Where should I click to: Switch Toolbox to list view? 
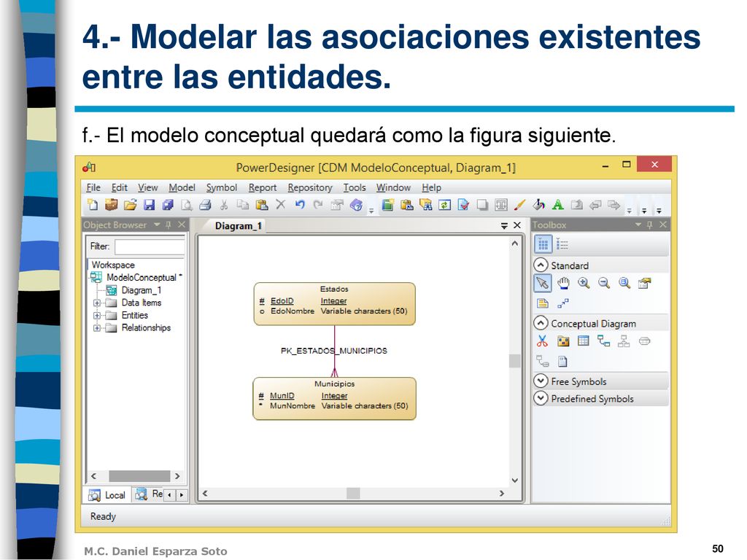(562, 244)
